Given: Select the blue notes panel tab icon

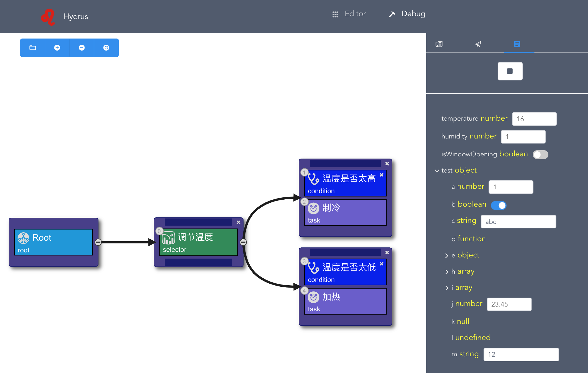Looking at the screenshot, I should pyautogui.click(x=517, y=44).
